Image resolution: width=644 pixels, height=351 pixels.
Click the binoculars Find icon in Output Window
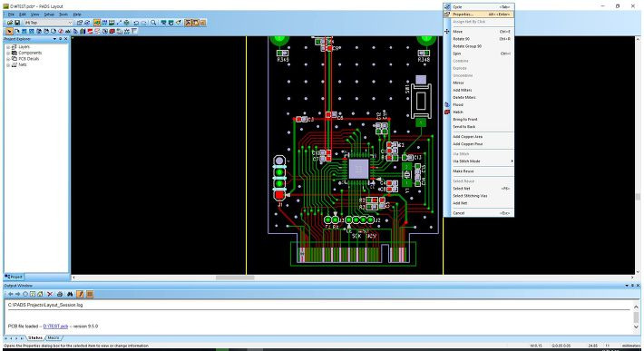click(x=70, y=294)
